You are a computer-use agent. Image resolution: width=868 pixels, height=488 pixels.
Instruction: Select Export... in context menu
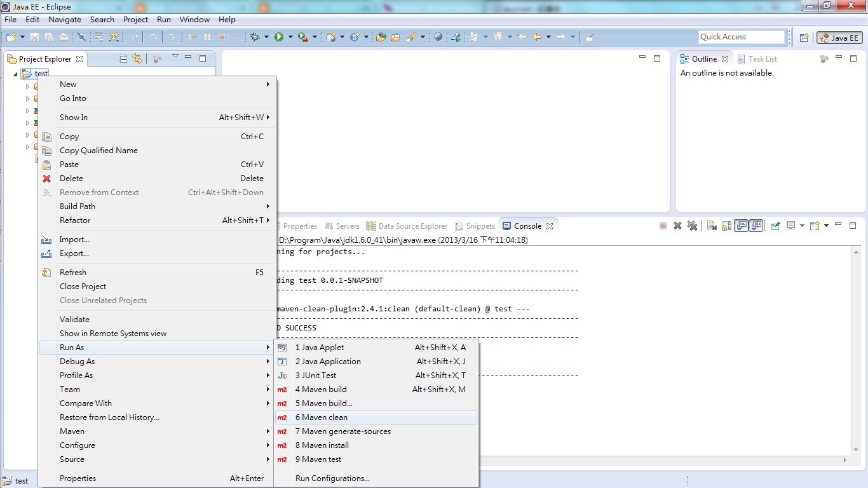[158, 254]
